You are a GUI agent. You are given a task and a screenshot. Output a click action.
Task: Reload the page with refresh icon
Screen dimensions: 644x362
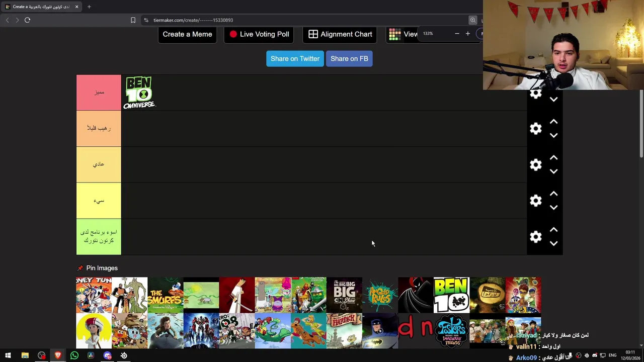(x=27, y=20)
